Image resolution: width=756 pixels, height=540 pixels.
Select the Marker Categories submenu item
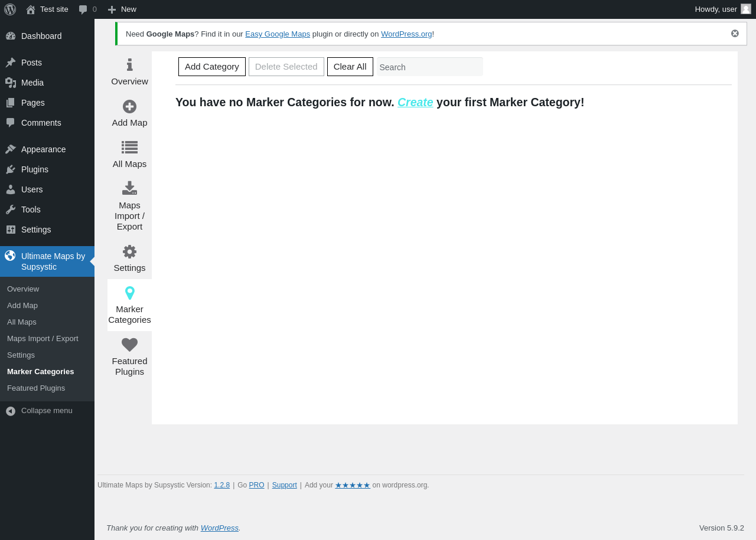click(41, 372)
